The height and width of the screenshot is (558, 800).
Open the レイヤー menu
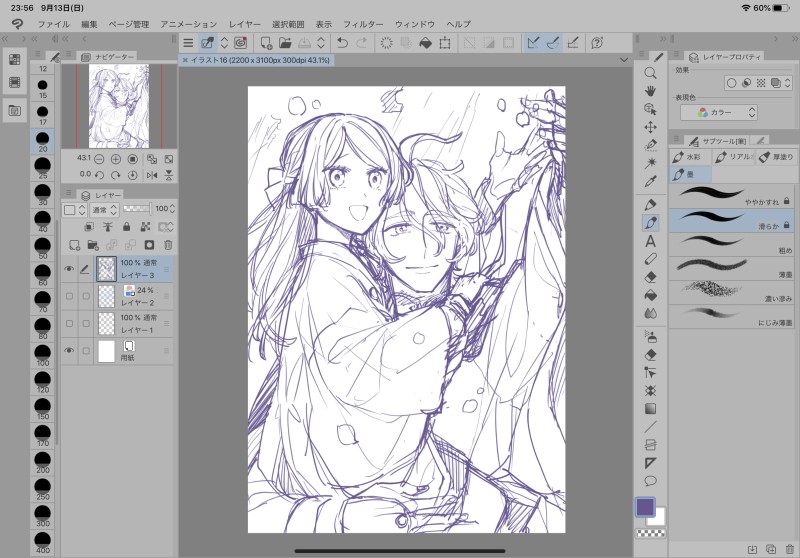click(x=244, y=24)
